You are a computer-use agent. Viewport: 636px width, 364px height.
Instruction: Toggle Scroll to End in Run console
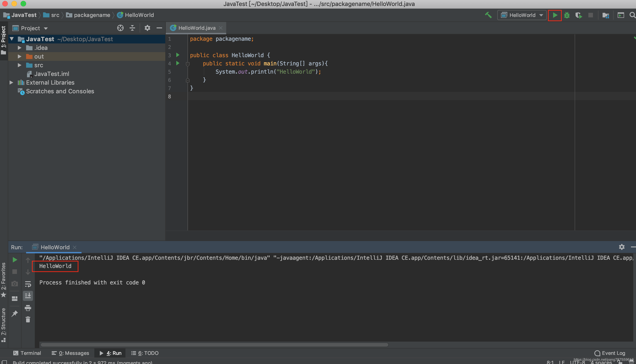28,296
